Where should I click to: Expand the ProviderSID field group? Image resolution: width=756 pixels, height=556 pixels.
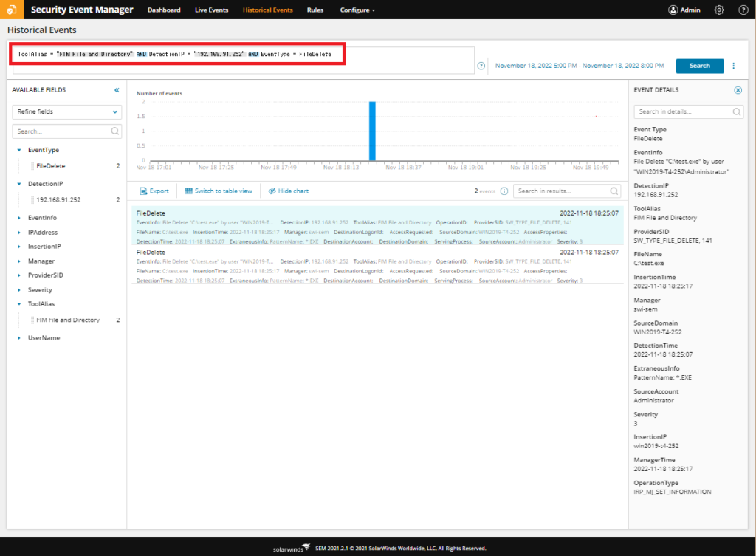click(19, 275)
